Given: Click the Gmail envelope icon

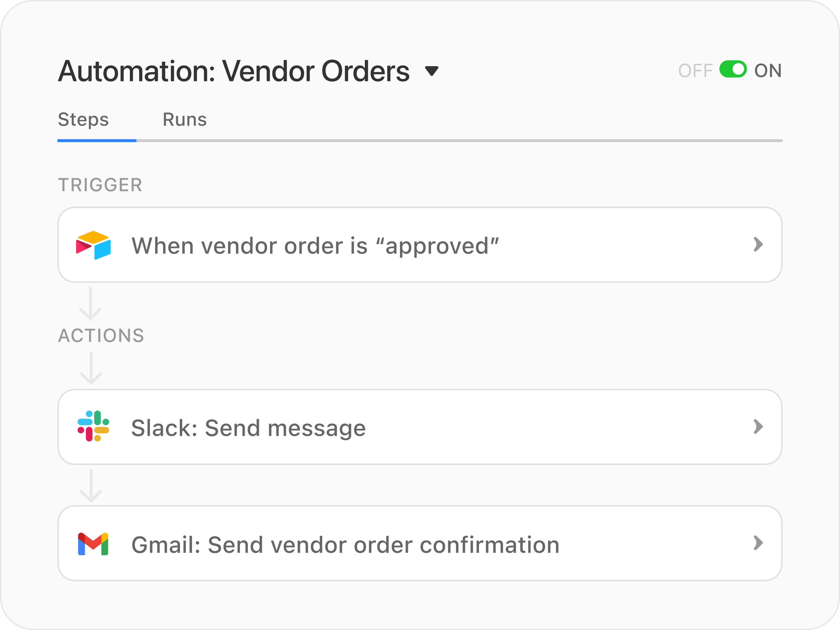Looking at the screenshot, I should pos(93,543).
